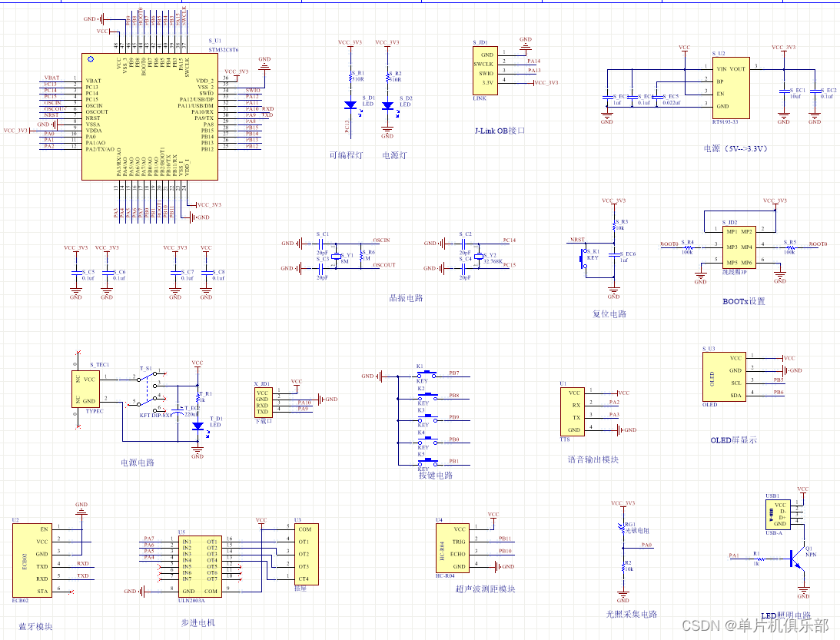Viewport: 840px width, 640px height.
Task: Select the RT9193-33 regulator S_U2
Action: pyautogui.click(x=731, y=88)
